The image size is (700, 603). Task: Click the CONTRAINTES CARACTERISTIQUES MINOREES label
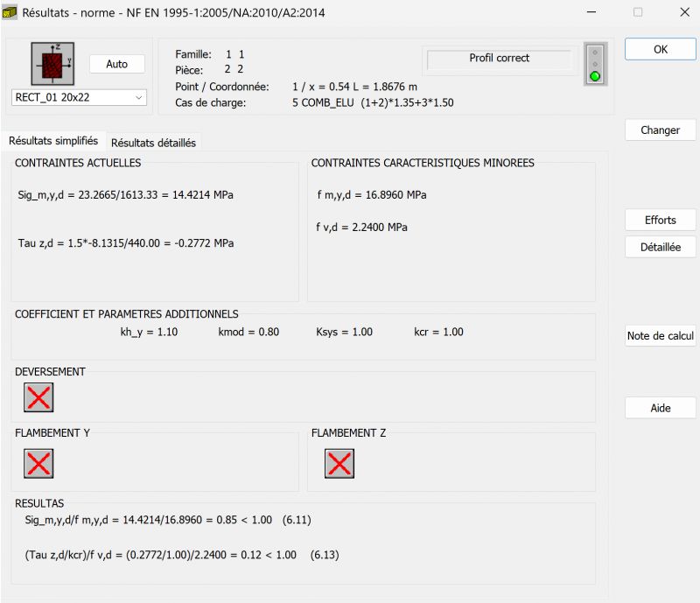pyautogui.click(x=423, y=163)
